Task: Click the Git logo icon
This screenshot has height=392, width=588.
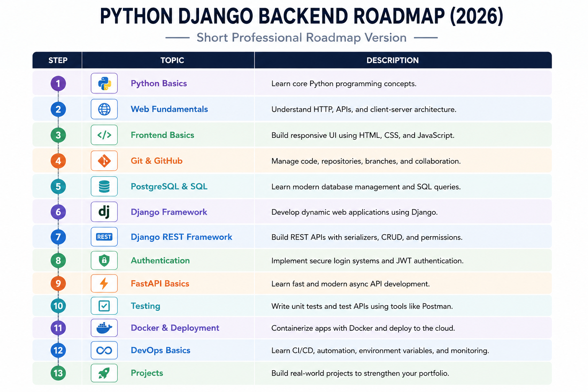Action: pos(104,161)
